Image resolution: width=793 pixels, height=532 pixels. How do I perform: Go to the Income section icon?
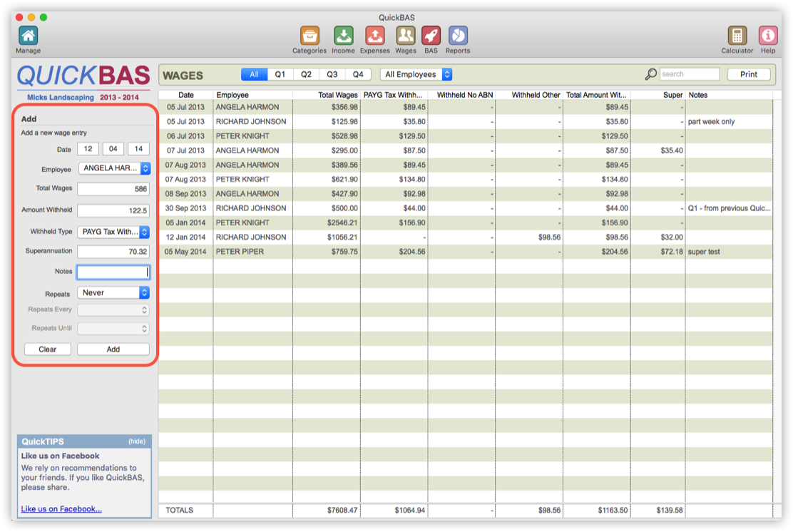coord(343,36)
